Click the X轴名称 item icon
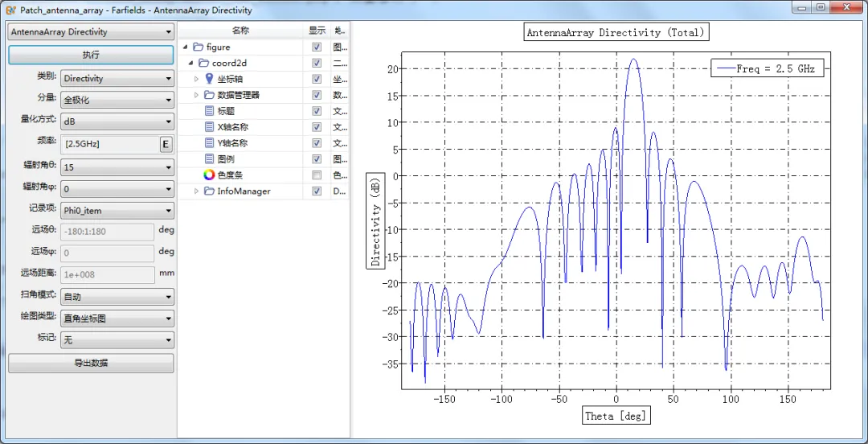Screen dimensions: 868x444 click(209, 127)
